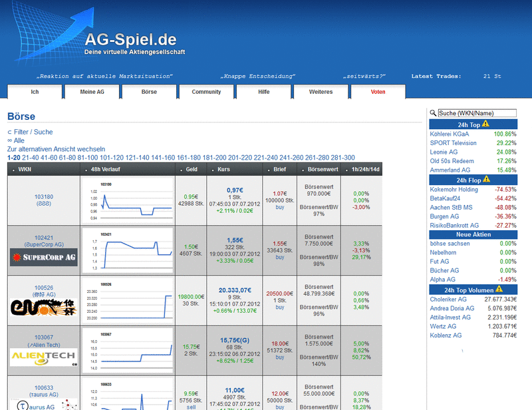Open the Voten tab
Viewport: 532px width, 410px height.
(x=378, y=92)
